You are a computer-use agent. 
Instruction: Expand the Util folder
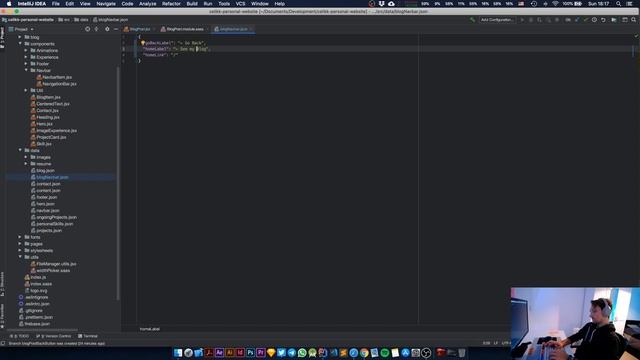pyautogui.click(x=26, y=90)
